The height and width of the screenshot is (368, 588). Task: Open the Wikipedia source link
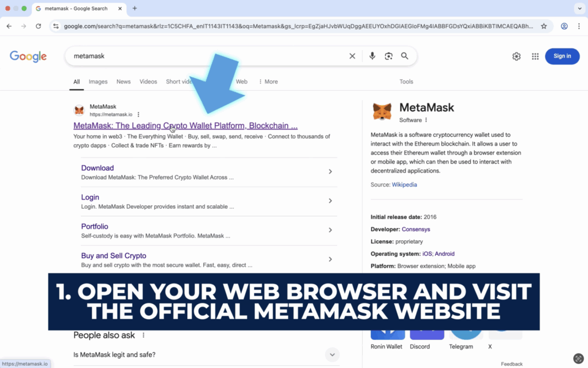404,185
